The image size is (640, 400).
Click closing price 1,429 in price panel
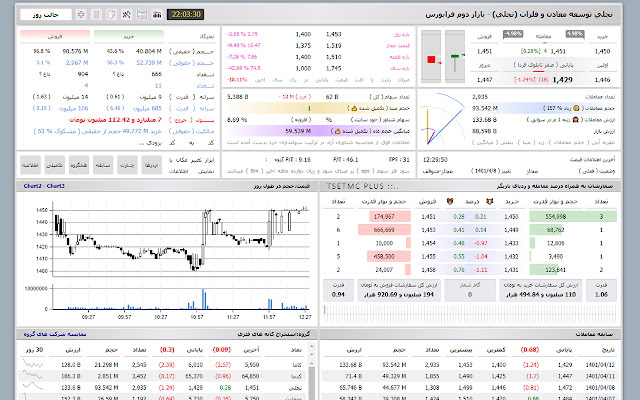562,80
